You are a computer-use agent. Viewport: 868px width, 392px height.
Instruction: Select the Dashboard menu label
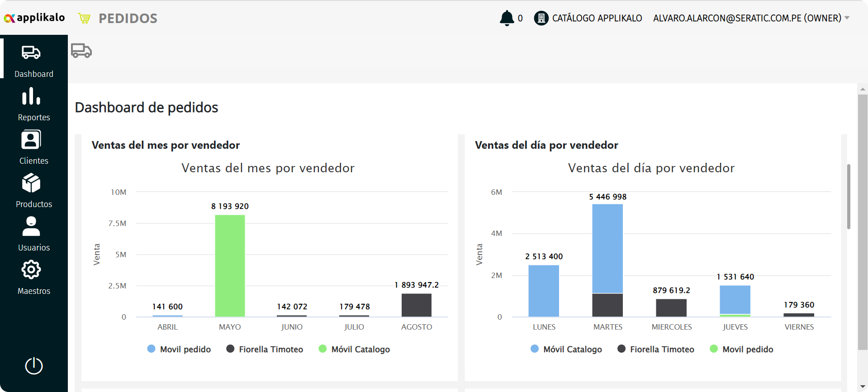pos(34,74)
